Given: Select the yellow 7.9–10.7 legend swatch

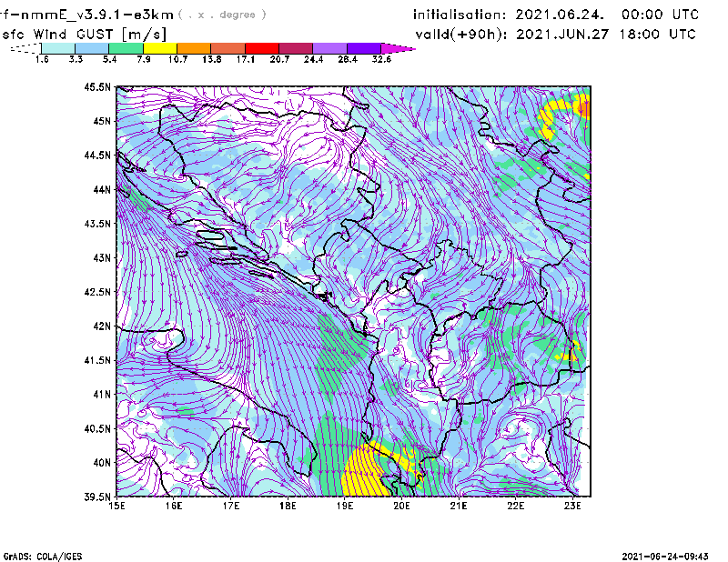Looking at the screenshot, I should (160, 48).
